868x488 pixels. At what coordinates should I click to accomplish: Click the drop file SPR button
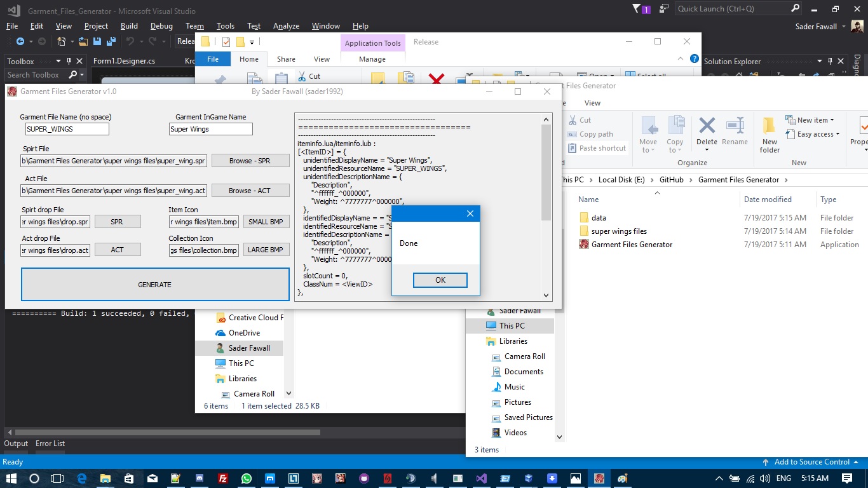pyautogui.click(x=118, y=222)
